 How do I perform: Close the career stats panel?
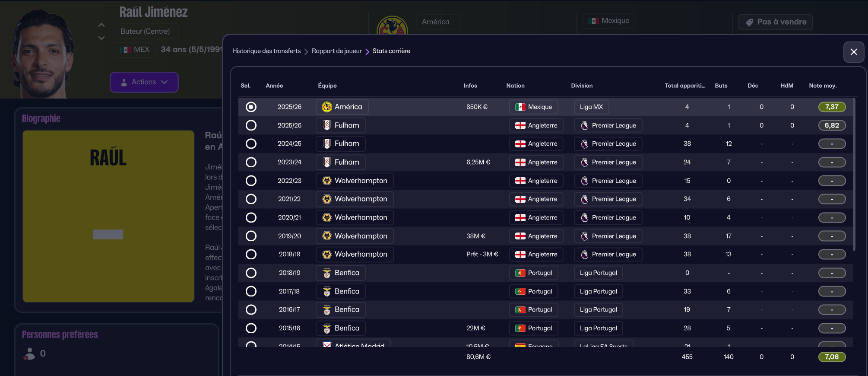[x=853, y=52]
